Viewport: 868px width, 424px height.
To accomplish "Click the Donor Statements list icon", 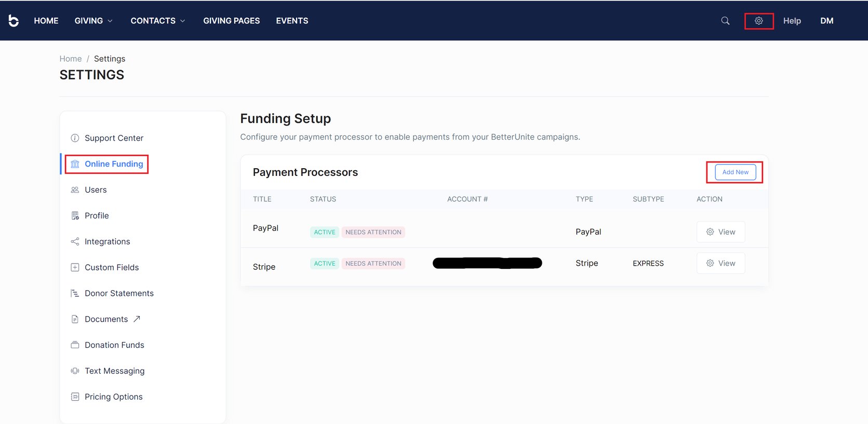I will pos(75,294).
